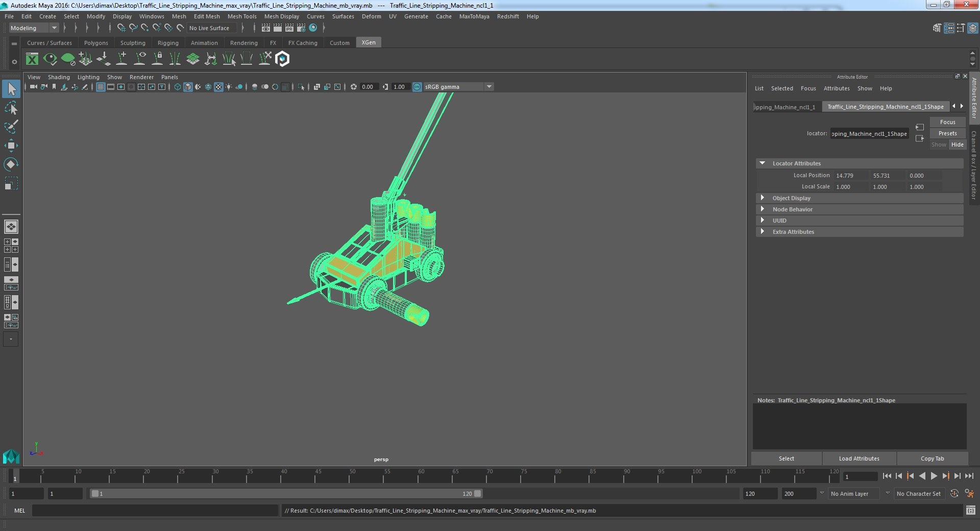Open render settings clapperboard icon

point(301,28)
